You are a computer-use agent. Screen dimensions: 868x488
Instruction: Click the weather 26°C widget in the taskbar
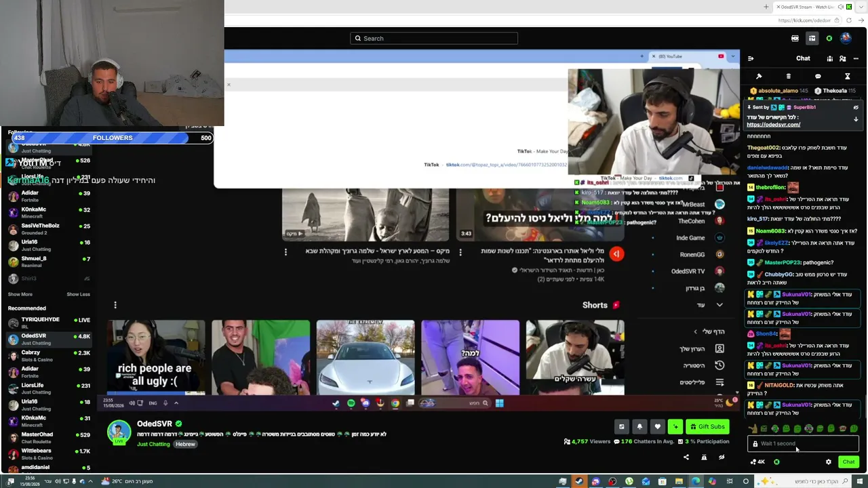point(127,481)
